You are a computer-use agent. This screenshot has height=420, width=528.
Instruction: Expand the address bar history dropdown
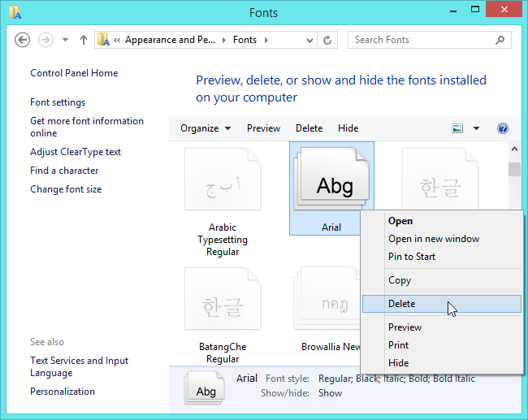309,40
